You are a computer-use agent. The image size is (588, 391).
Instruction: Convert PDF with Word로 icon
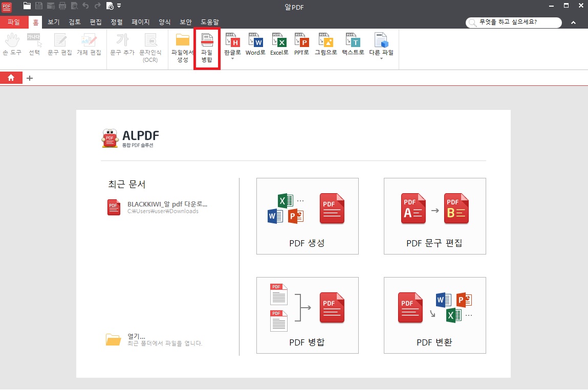[255, 44]
